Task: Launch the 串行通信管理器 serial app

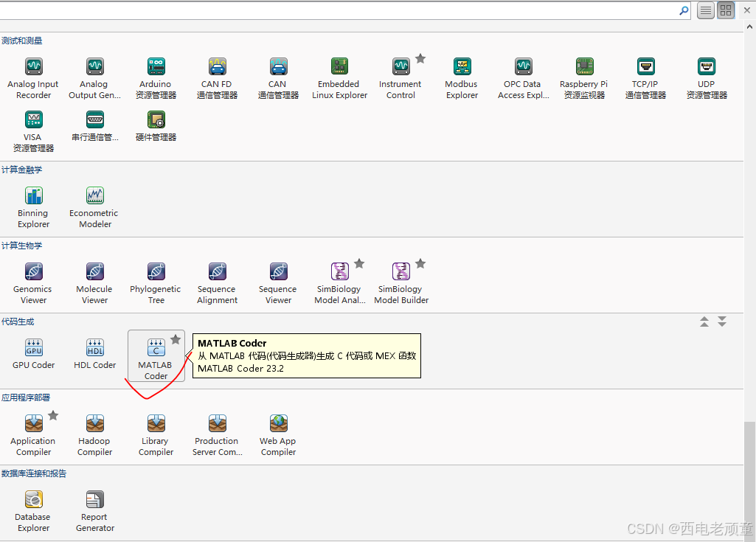Action: [94, 126]
